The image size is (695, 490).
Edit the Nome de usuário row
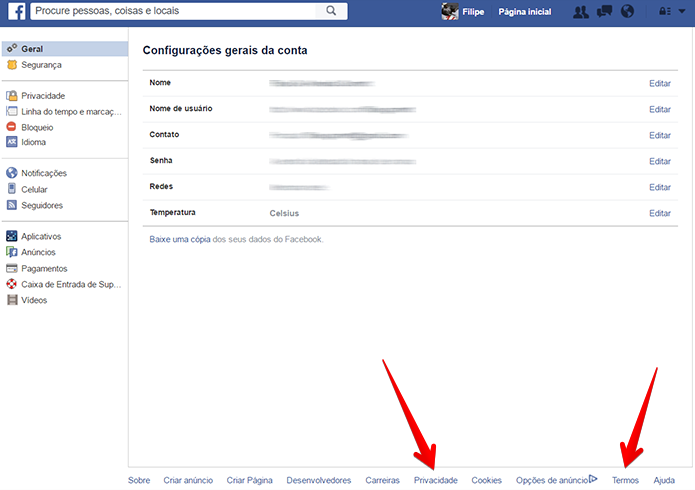tap(660, 109)
